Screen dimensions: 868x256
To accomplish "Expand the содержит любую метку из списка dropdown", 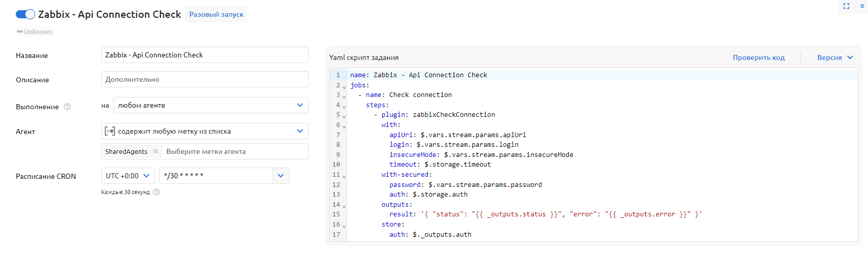I will pos(300,131).
